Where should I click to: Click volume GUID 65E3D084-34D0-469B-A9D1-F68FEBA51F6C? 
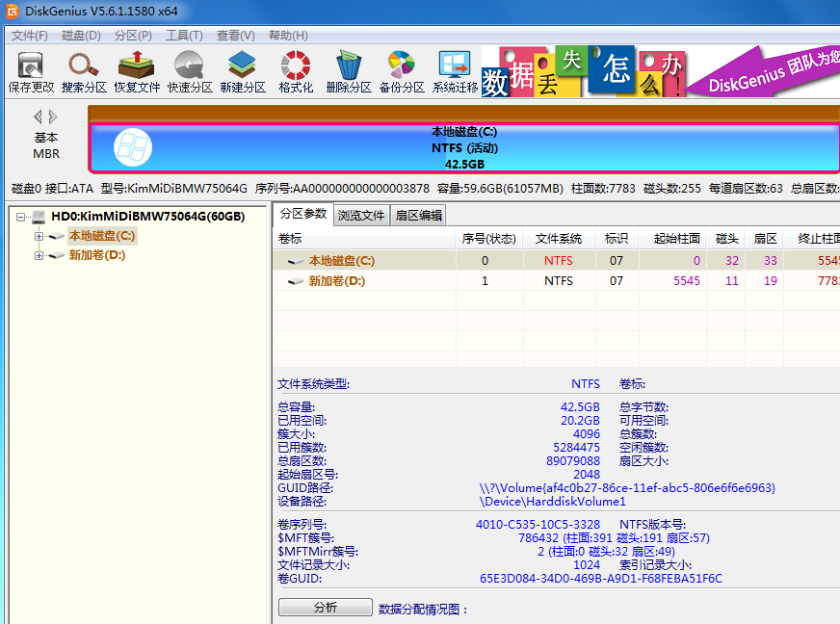click(x=601, y=579)
